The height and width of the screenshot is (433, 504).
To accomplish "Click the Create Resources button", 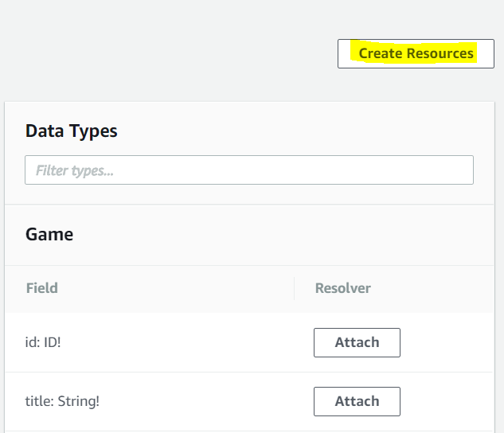I will coord(416,54).
